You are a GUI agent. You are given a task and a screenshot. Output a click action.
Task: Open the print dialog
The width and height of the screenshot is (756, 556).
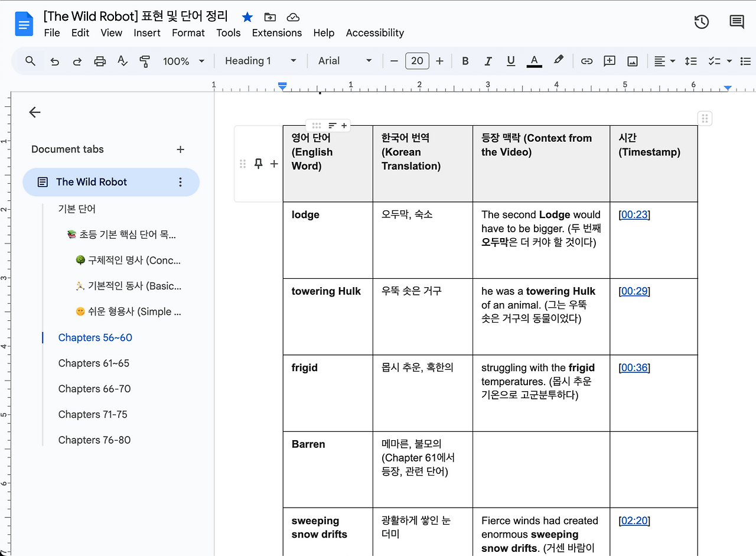click(x=99, y=61)
